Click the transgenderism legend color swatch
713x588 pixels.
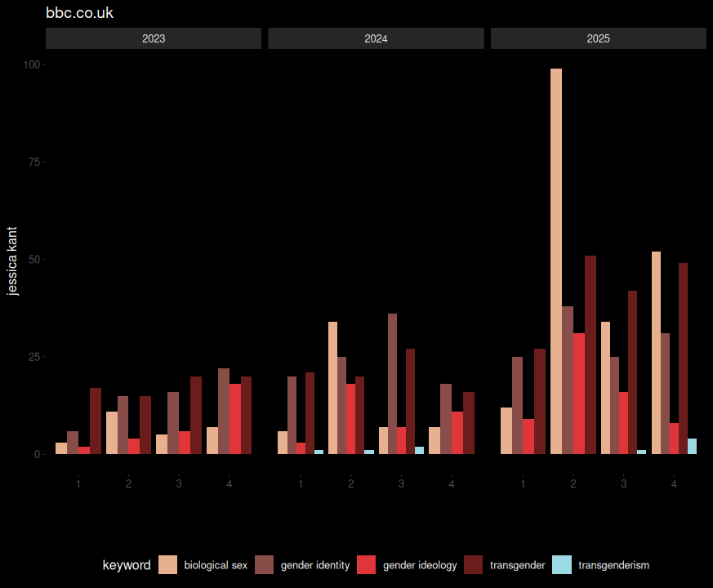562,564
